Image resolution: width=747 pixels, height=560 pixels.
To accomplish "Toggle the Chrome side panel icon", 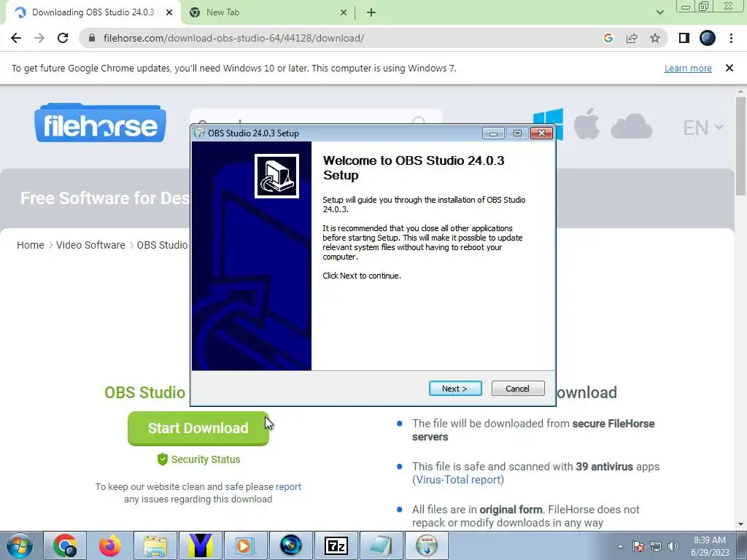I will tap(684, 38).
